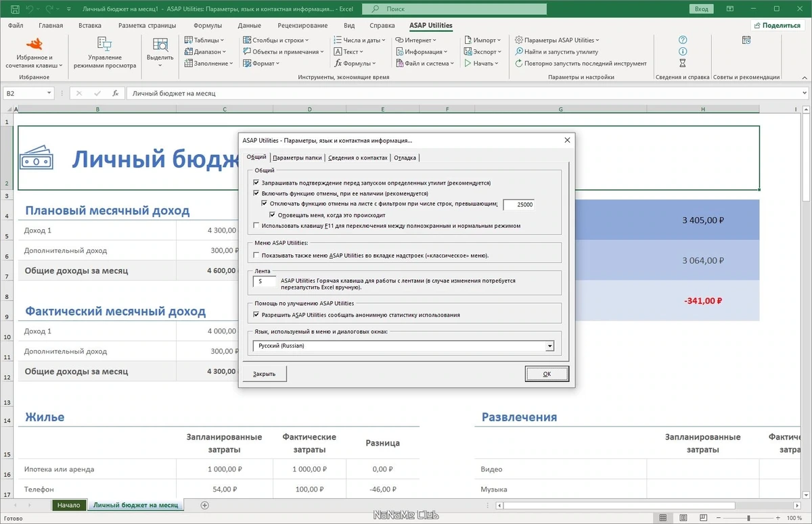The image size is (812, 524).
Task: Open the Объекты и примечания dropdown
Action: pyautogui.click(x=283, y=51)
